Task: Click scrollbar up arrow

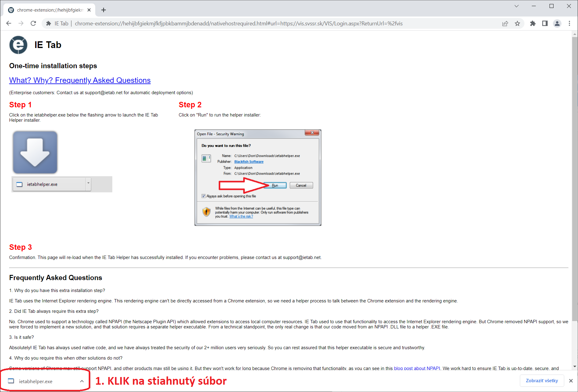Action: (x=575, y=34)
